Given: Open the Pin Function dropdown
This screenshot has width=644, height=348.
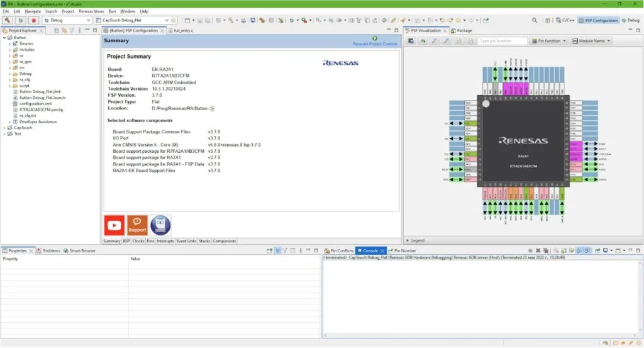Looking at the screenshot, I should [548, 41].
